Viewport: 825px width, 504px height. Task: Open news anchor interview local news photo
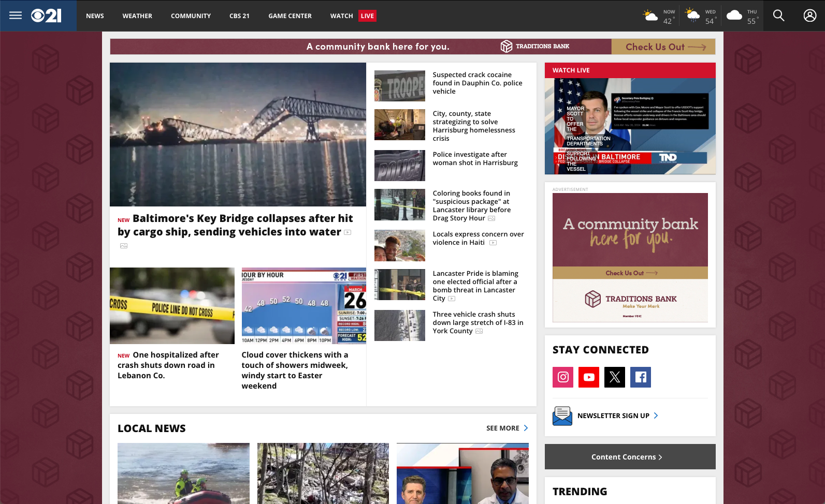click(x=462, y=473)
